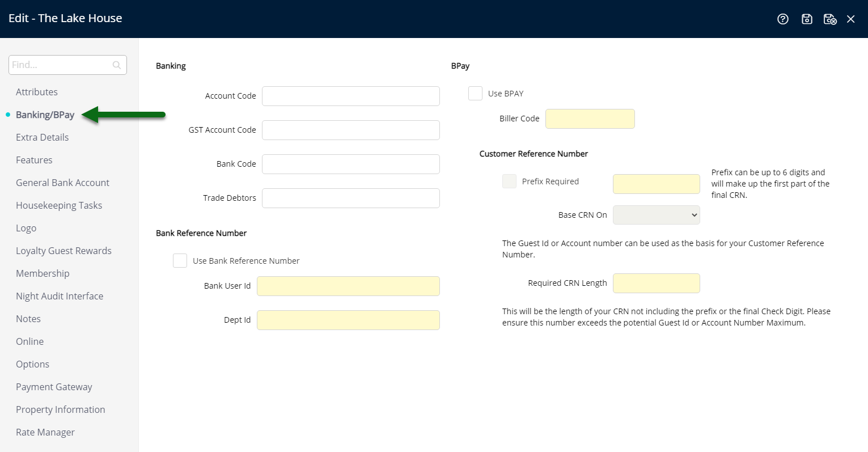Image resolution: width=868 pixels, height=452 pixels.
Task: Toggle the Prefix Required checkbox
Action: pos(509,181)
